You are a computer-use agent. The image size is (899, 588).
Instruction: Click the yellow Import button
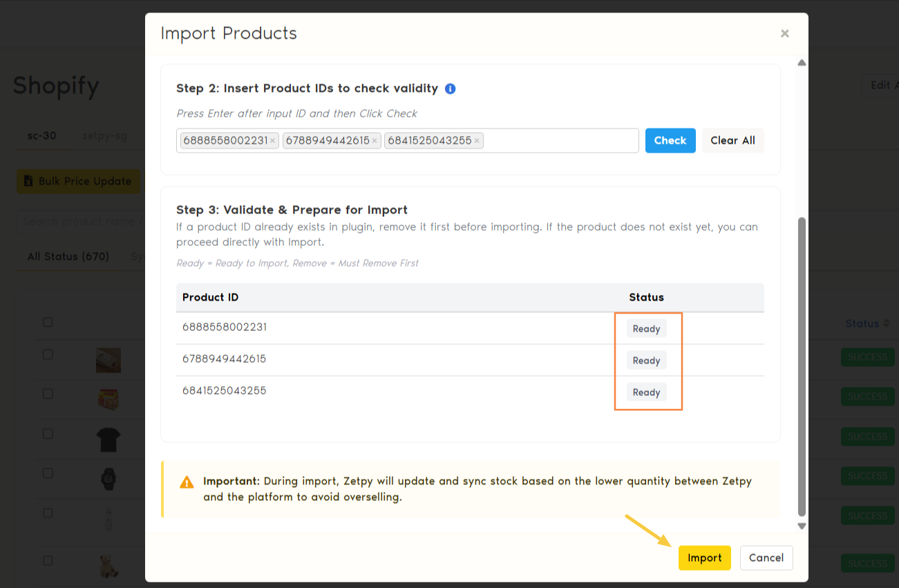(x=704, y=558)
